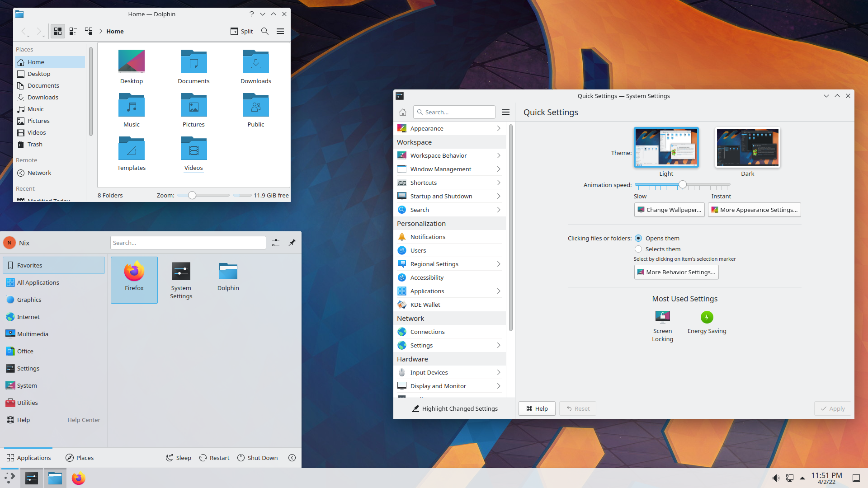The image size is (868, 488).
Task: Click the volume icon in the system tray
Action: point(776,478)
